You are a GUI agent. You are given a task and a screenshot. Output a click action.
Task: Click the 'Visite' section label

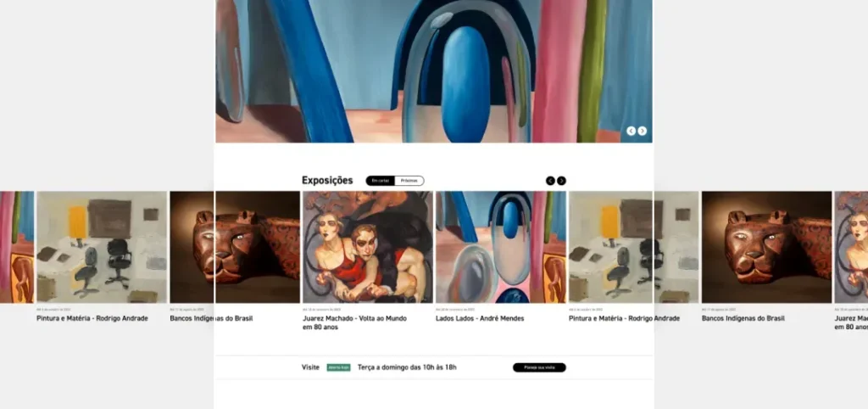click(310, 367)
